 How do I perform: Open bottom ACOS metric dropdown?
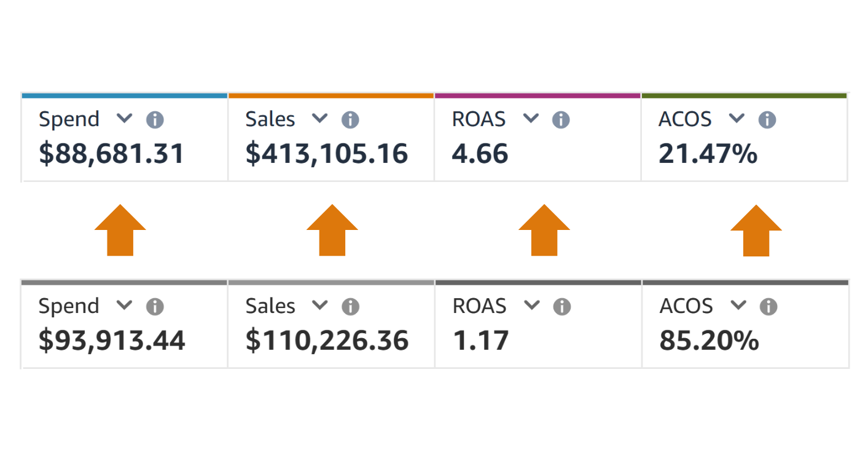tap(738, 305)
